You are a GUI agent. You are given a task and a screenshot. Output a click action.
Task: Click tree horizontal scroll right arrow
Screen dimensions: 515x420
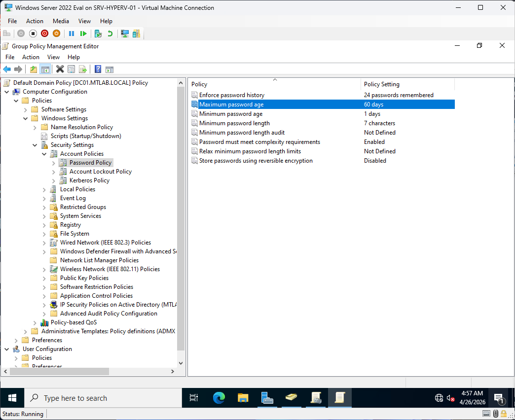click(173, 371)
